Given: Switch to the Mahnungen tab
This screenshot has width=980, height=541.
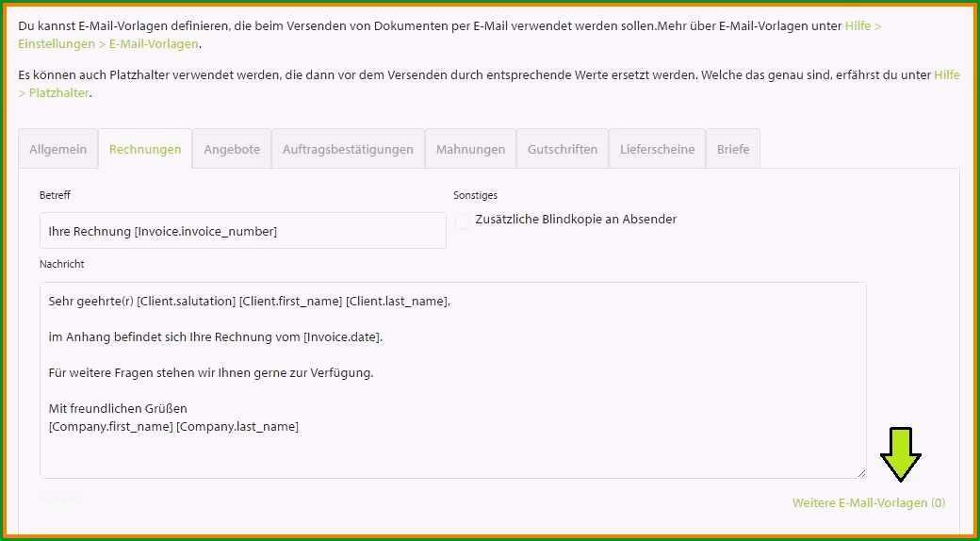Looking at the screenshot, I should pyautogui.click(x=470, y=149).
